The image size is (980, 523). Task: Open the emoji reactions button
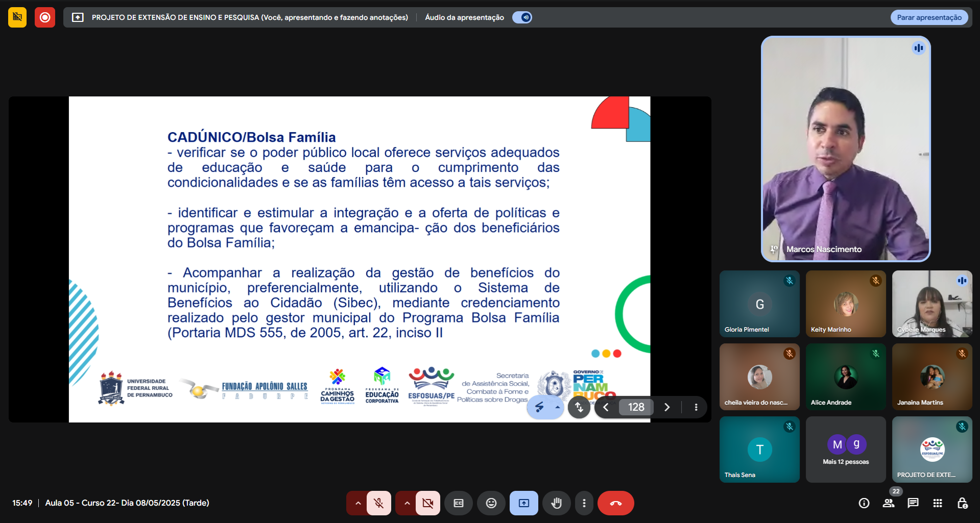(x=491, y=503)
